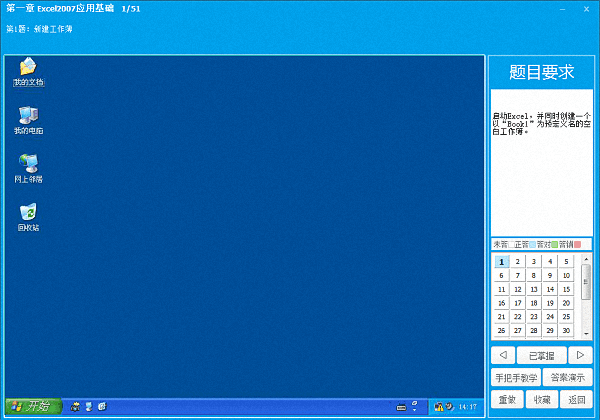This screenshot has height=420, width=600.
Task: Click 收藏 to bookmark this question
Action: pyautogui.click(x=542, y=400)
